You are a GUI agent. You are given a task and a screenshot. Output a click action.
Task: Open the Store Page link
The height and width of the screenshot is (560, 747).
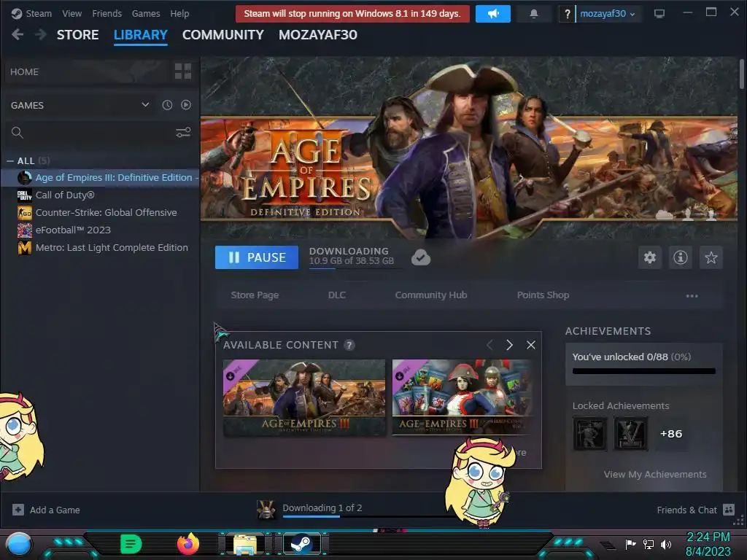coord(255,295)
